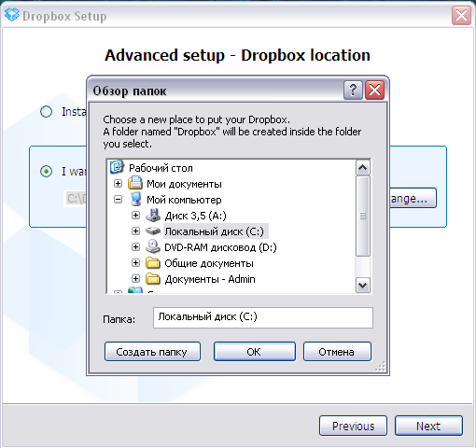
Task: Click the Мой компьютер computer icon
Action: point(135,199)
